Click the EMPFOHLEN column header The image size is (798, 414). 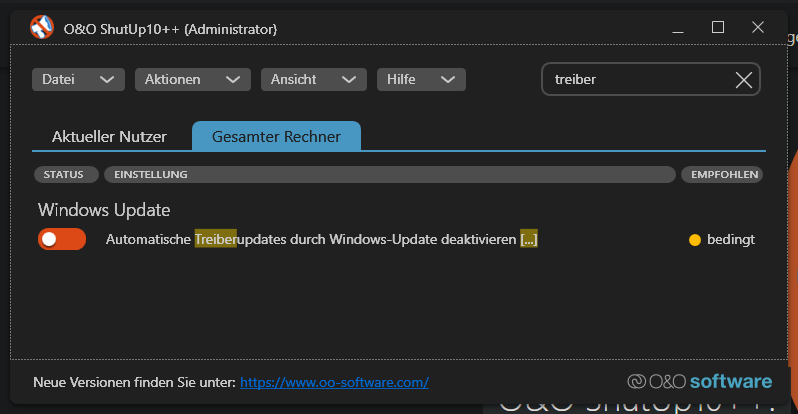722,175
